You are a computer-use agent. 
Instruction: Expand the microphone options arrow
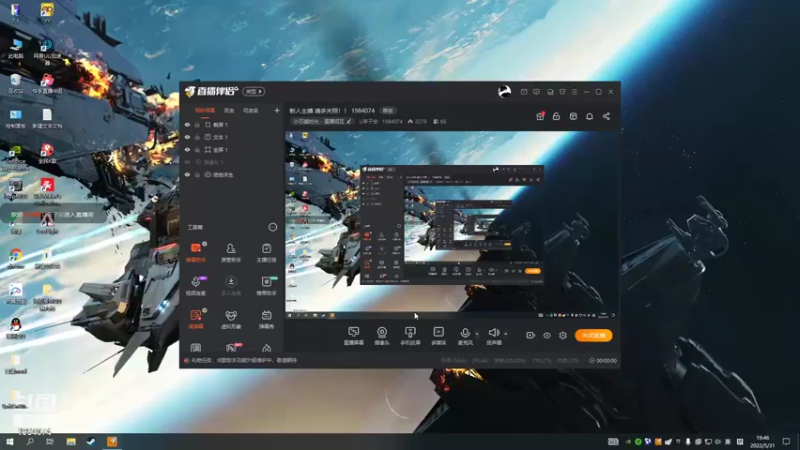tap(477, 334)
